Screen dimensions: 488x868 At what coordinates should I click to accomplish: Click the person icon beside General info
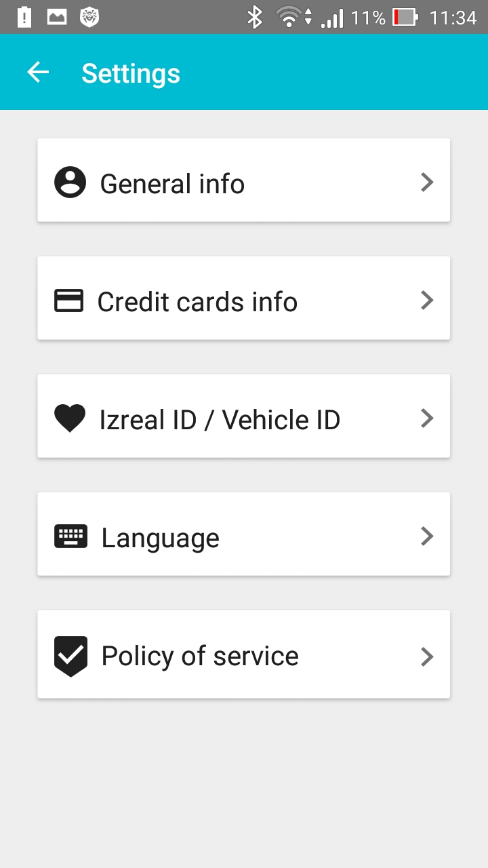pos(70,182)
